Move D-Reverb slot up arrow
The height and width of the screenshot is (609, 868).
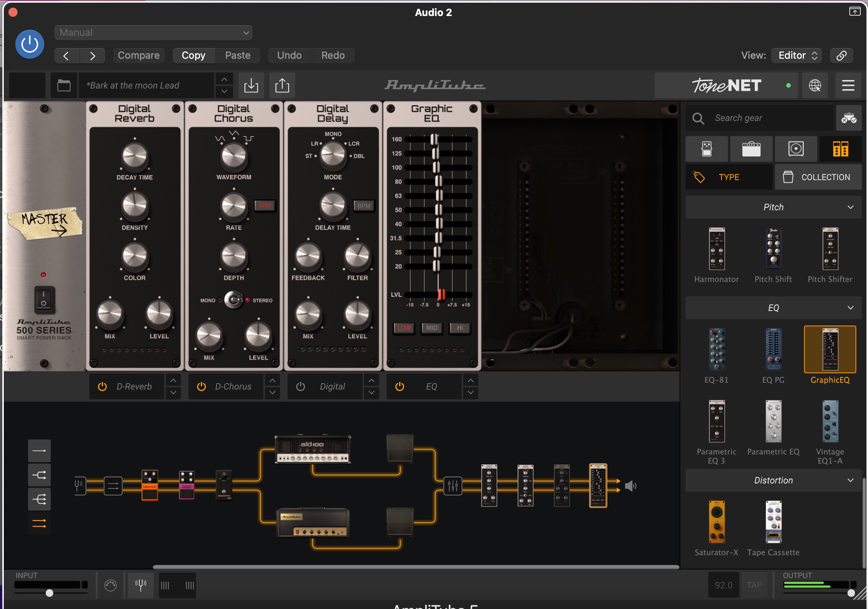pyautogui.click(x=173, y=380)
